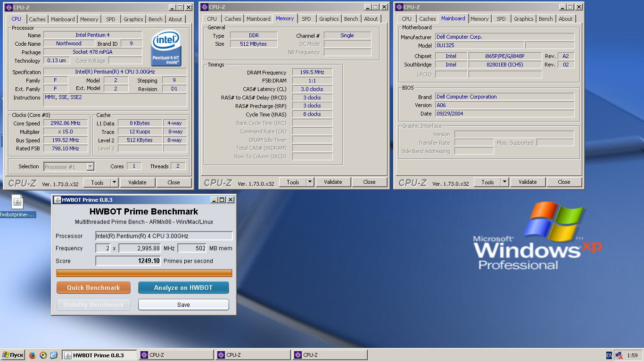Select the CAS# Latency value 3.0 clocks
This screenshot has height=362, width=644.
tap(312, 89)
